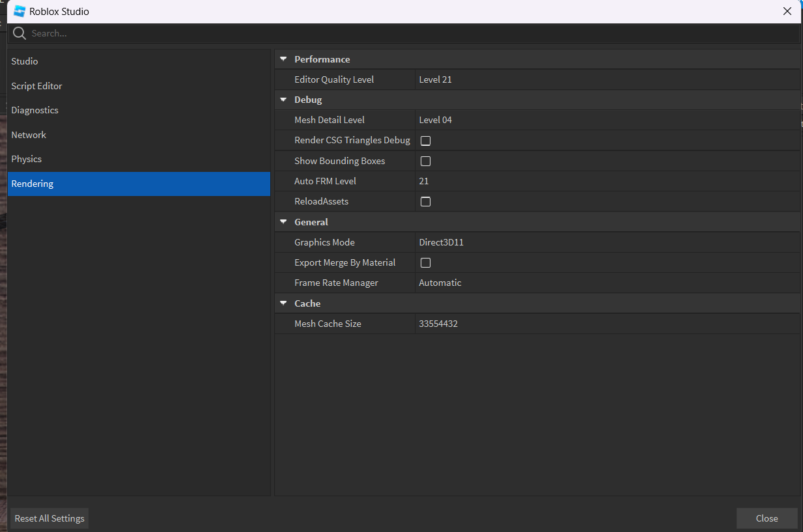Select the Physics settings category
This screenshot has width=803, height=532.
pyautogui.click(x=27, y=159)
